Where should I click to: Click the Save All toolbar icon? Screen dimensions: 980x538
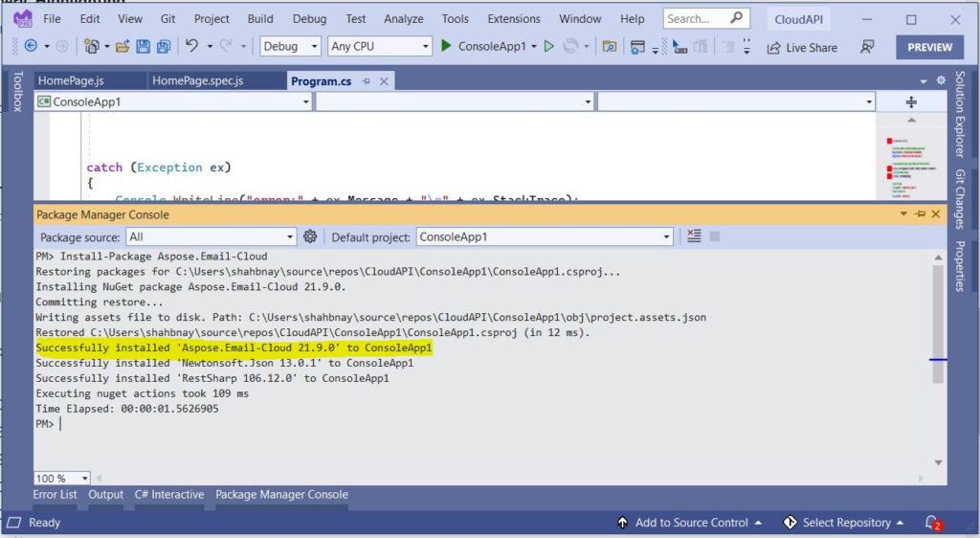(x=164, y=46)
